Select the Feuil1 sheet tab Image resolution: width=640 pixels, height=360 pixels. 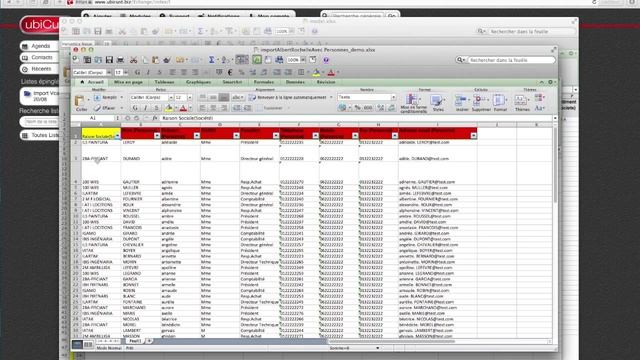pyautogui.click(x=135, y=341)
